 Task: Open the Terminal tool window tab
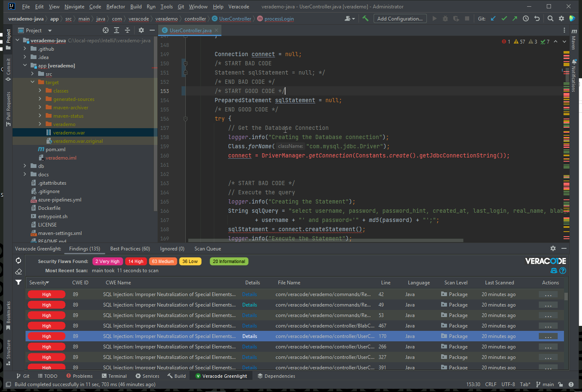point(114,376)
